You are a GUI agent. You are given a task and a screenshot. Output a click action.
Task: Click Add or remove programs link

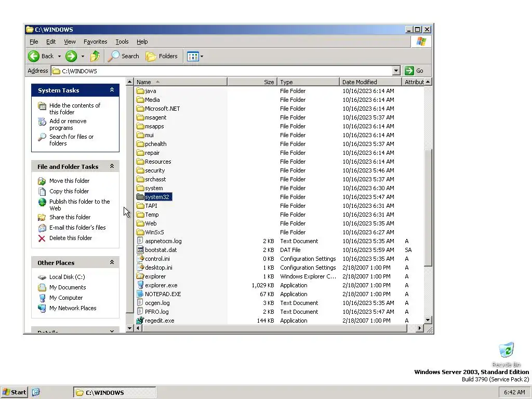[x=68, y=125]
